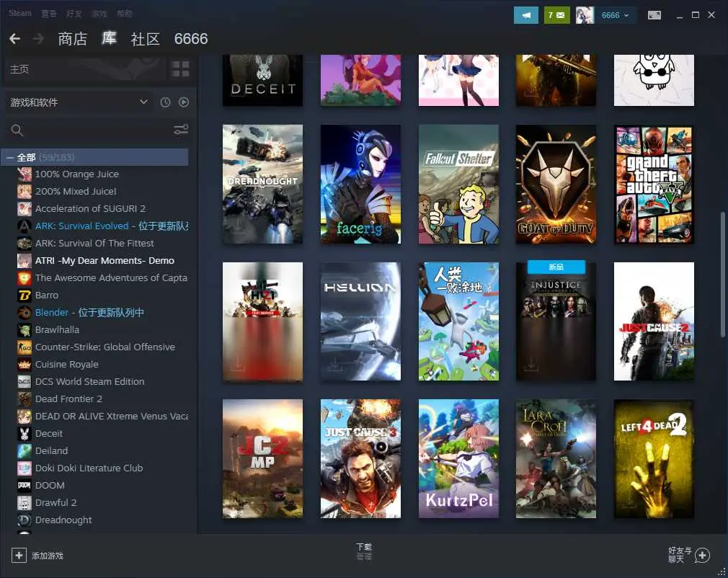Toggle the ready-to-play filter button

(x=184, y=102)
